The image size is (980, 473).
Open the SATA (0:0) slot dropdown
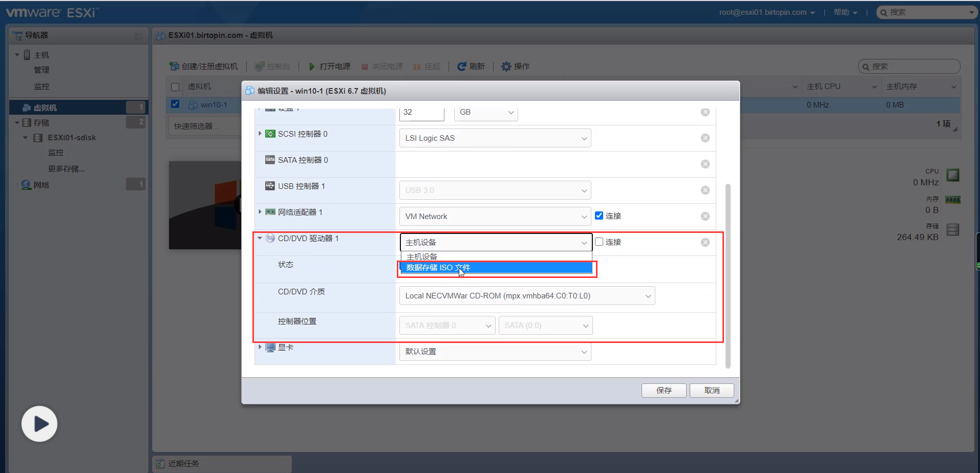tap(546, 325)
